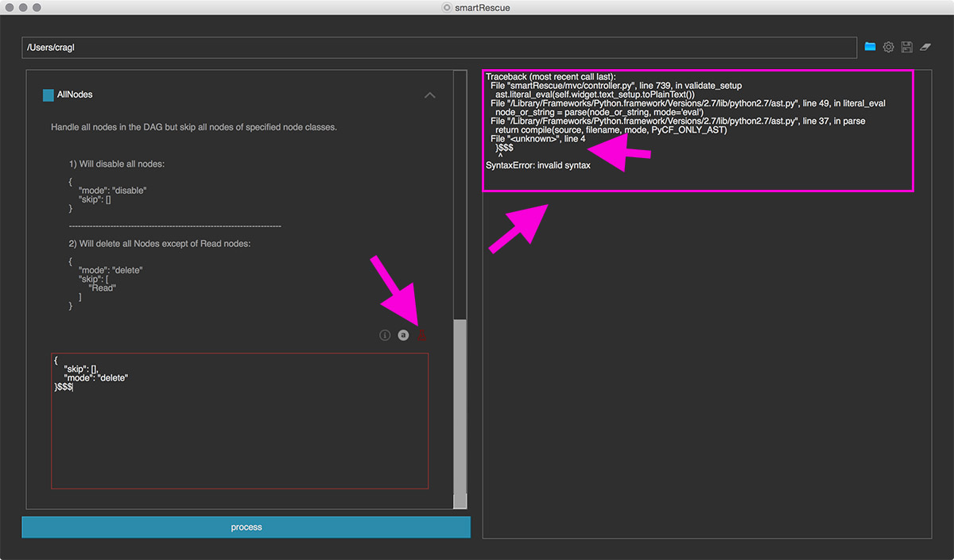Click the macOS close window button
Screen dimensions: 954x560
pos(9,7)
